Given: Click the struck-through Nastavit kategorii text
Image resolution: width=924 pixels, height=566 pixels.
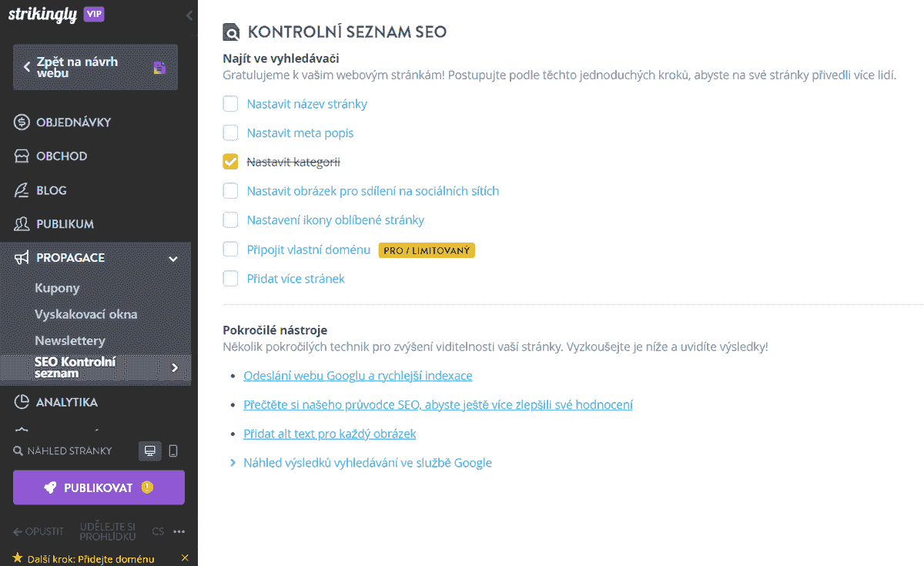Looking at the screenshot, I should tap(293, 162).
